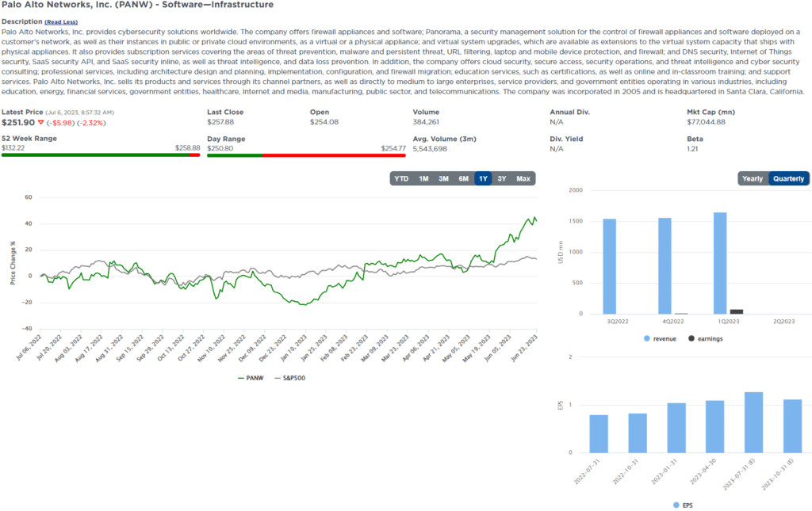Click the 52 Week Range bar
The height and width of the screenshot is (511, 812).
101,154
